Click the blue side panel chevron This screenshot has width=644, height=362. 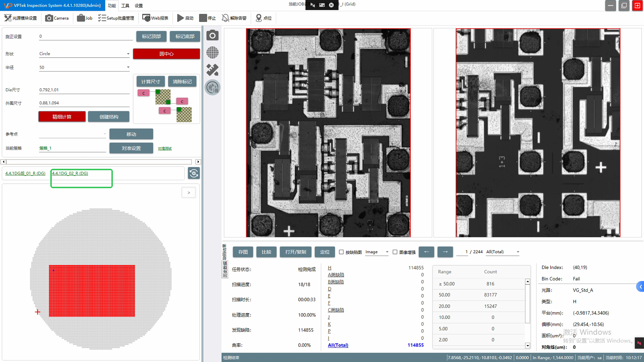pos(640,287)
